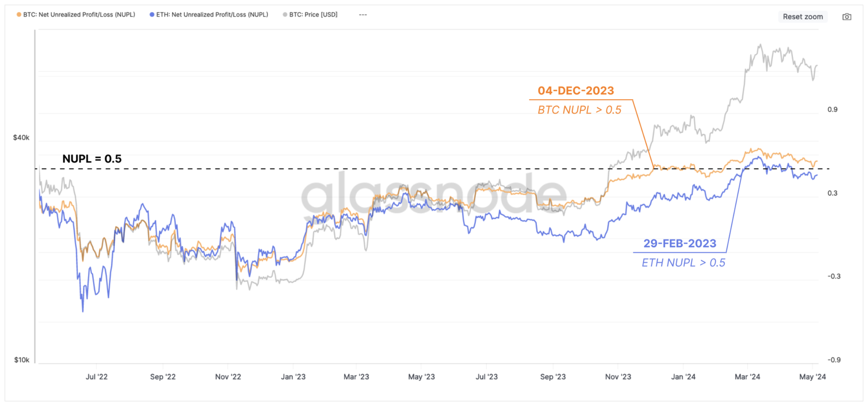Click the ETH NUPL > 0.5 annotation text
The width and height of the screenshot is (868, 406).
click(x=683, y=263)
